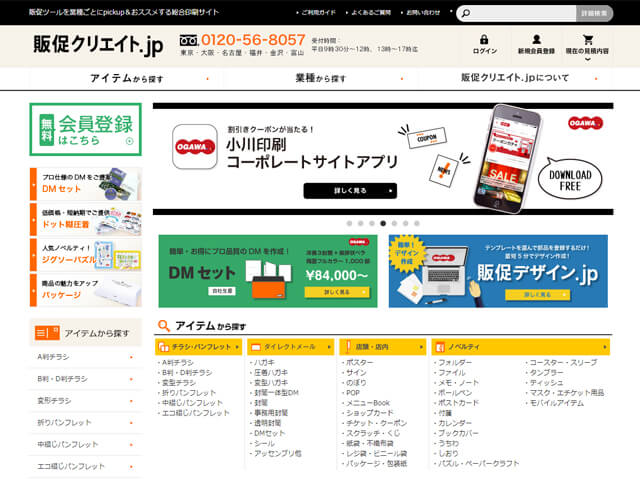This screenshot has height=480, width=640.
Task: Expand the ノベルティ category header
Action: coord(520,347)
